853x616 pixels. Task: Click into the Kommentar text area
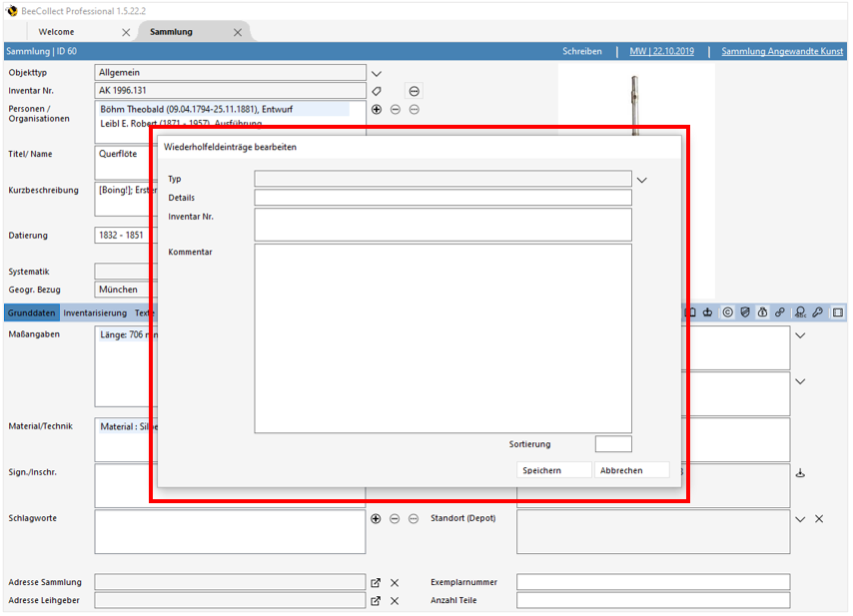442,337
